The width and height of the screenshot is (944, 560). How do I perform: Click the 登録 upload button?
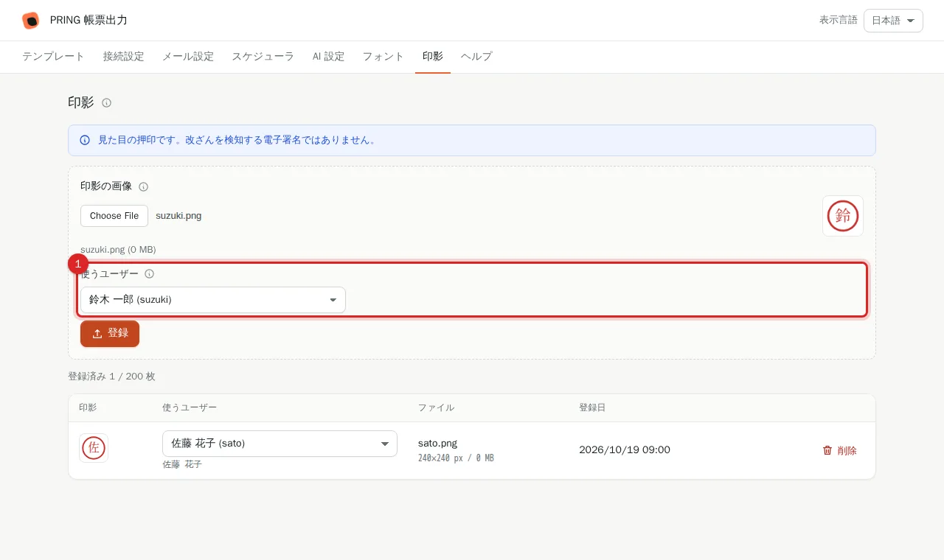pyautogui.click(x=110, y=333)
